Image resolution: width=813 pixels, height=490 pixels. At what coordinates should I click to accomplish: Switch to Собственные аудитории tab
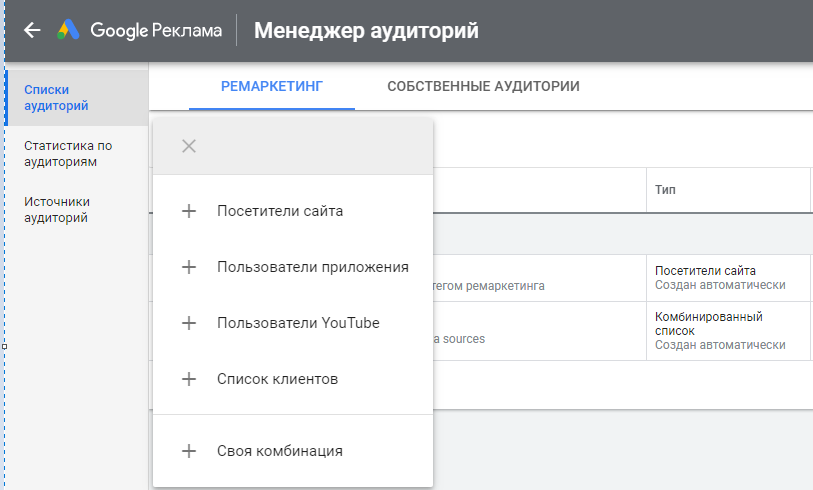coord(483,87)
